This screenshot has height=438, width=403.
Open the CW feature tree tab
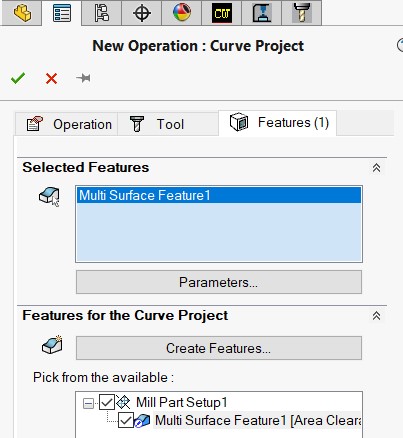click(x=222, y=13)
